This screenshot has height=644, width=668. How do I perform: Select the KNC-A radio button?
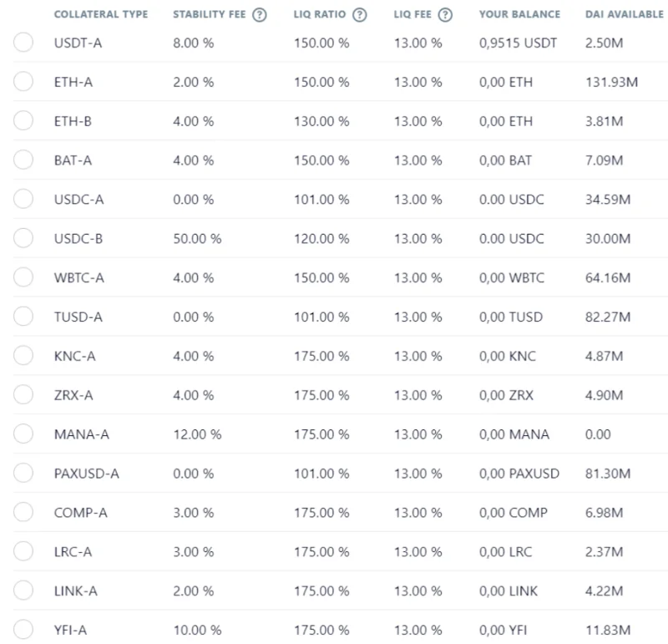pos(23,356)
